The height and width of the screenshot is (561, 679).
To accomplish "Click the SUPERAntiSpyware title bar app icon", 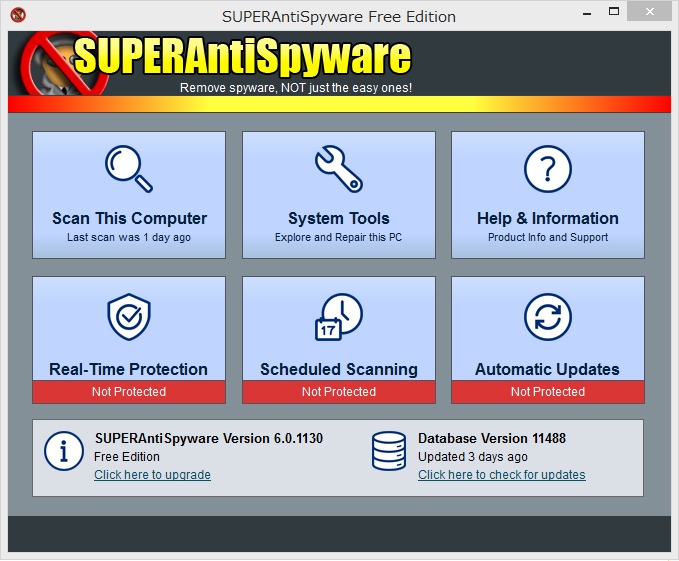I will point(18,15).
